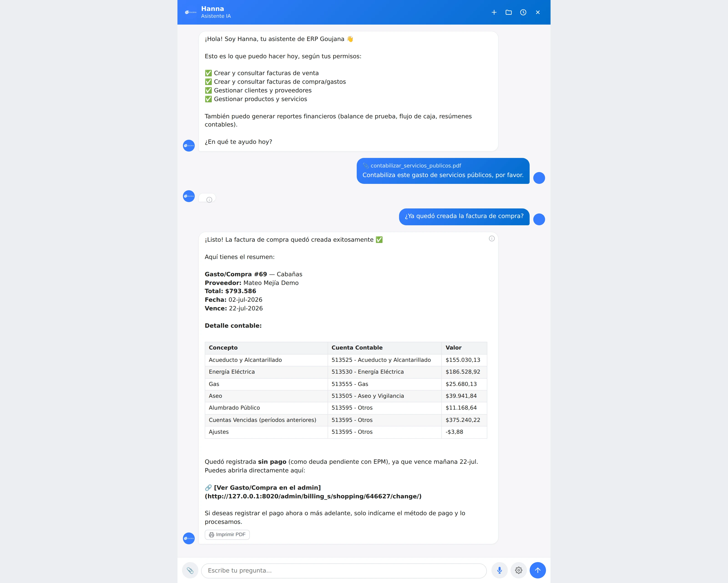Image resolution: width=728 pixels, height=583 pixels.
Task: Click the Valor column header
Action: point(464,347)
